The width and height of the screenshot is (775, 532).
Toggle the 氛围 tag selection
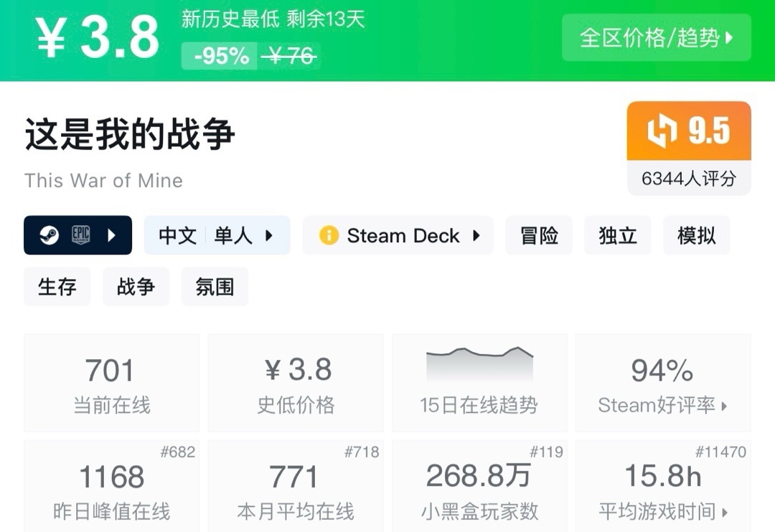tap(214, 286)
